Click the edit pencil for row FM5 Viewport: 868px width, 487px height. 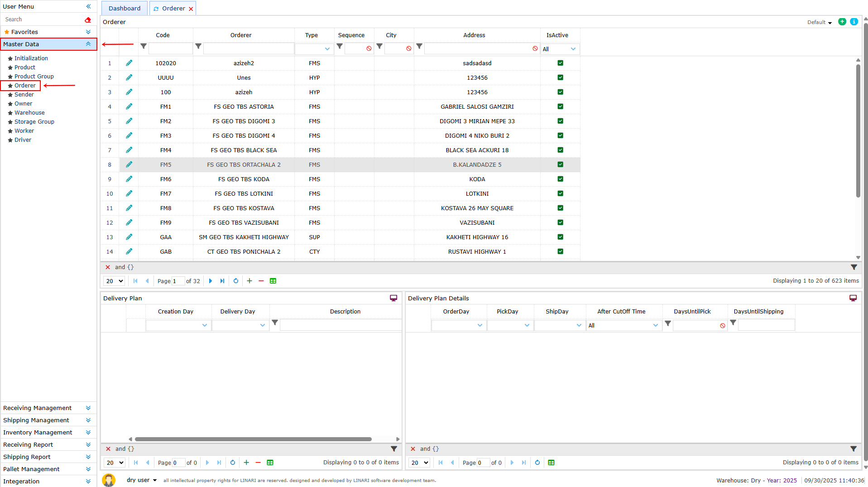[129, 164]
